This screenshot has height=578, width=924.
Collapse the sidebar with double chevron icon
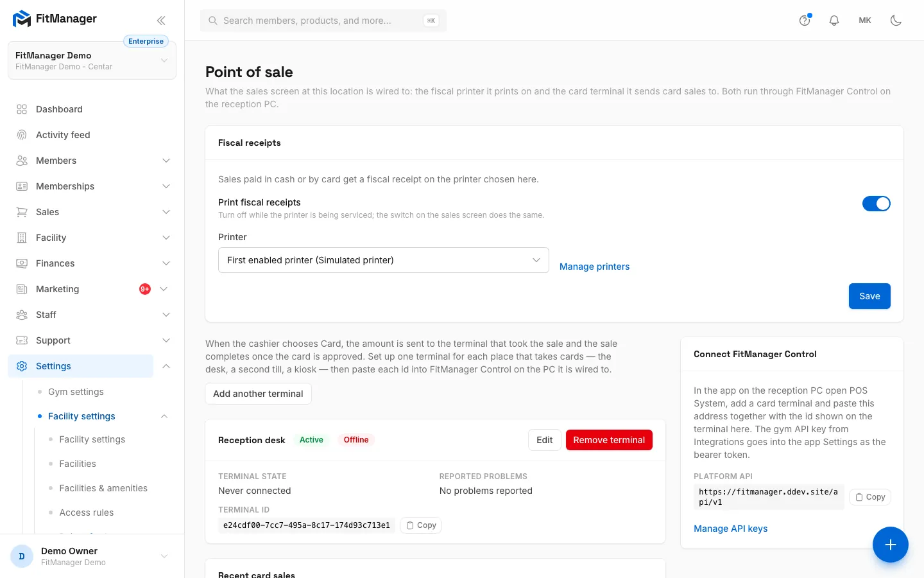[161, 20]
